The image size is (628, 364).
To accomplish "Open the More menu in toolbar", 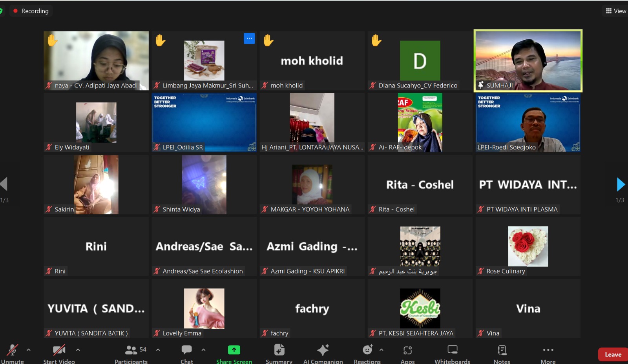I will [548, 350].
